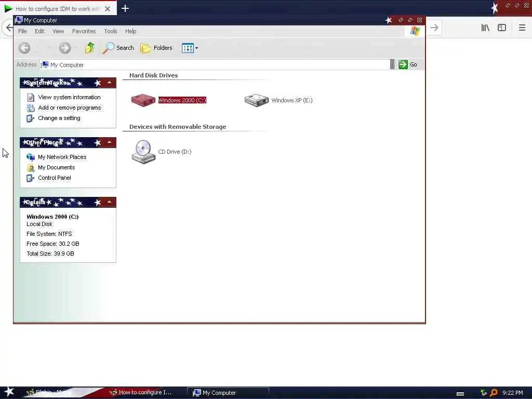
Task: Click the Forward navigation arrow in My Computer
Action: tap(64, 48)
